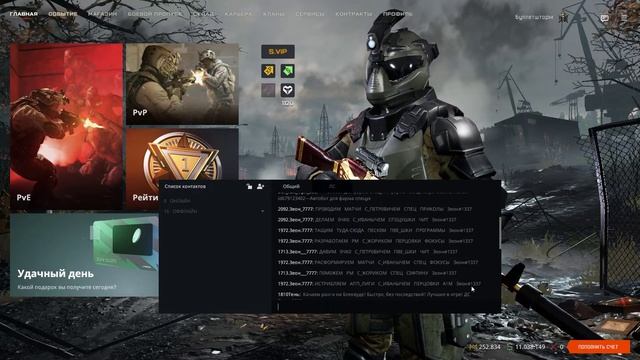Screen dimensions: 640x360
Task: Click the chat message starting ПОМОЖЕМ РМ
Action: [x=367, y=273]
